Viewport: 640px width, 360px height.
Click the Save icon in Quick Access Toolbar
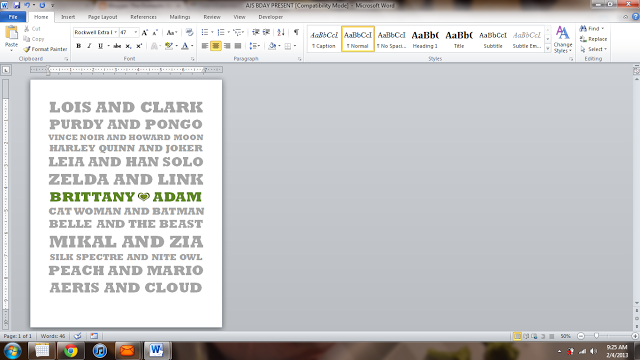[x=17, y=5]
